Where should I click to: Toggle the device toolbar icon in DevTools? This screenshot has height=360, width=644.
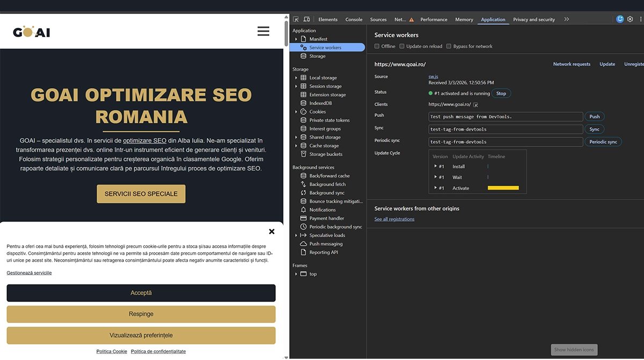click(x=306, y=19)
